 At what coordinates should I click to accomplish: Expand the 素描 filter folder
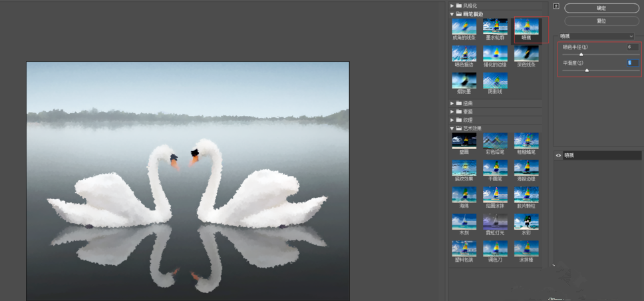pyautogui.click(x=452, y=111)
